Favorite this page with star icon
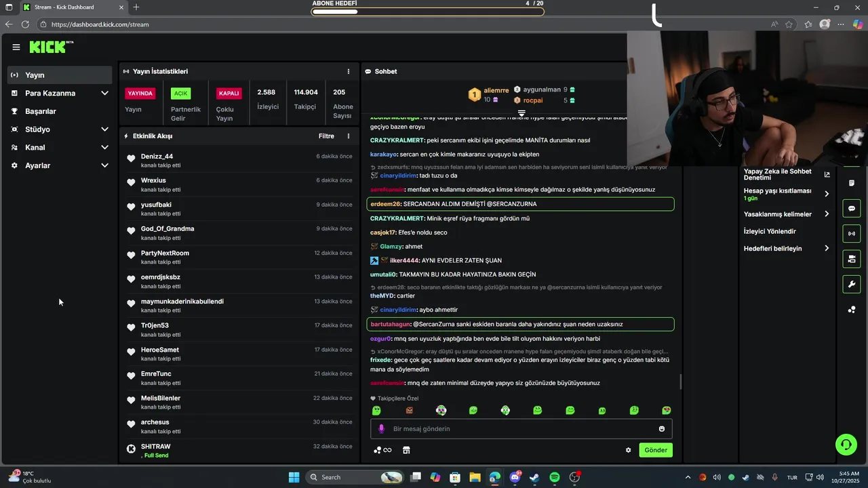868x488 pixels. tap(790, 24)
